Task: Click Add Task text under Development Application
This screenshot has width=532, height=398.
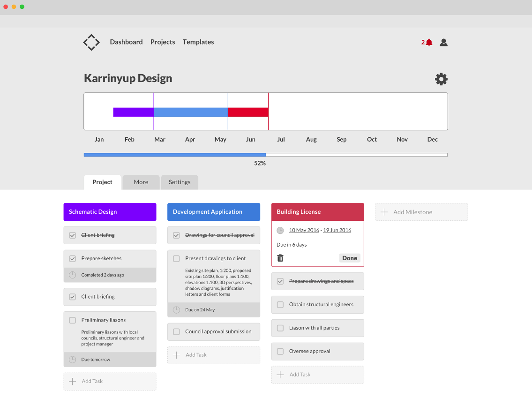Action: (196, 355)
